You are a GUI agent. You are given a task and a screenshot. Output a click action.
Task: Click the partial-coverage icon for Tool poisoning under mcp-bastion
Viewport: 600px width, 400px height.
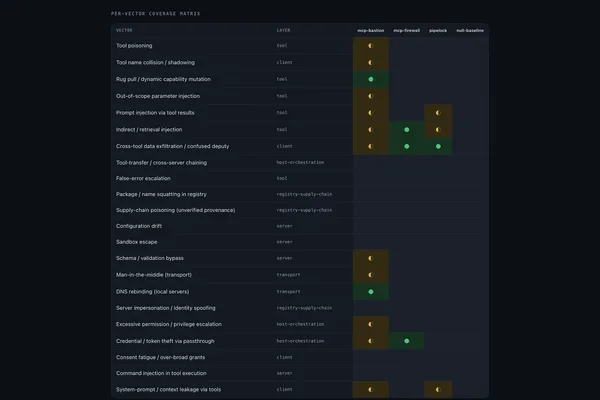370,46
